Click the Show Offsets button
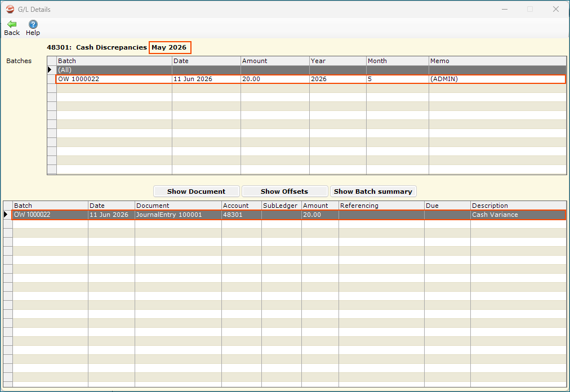The height and width of the screenshot is (392, 570). click(x=284, y=191)
